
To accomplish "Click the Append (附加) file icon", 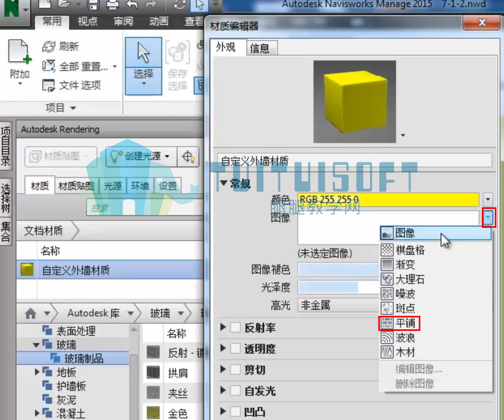I will coord(19,51).
